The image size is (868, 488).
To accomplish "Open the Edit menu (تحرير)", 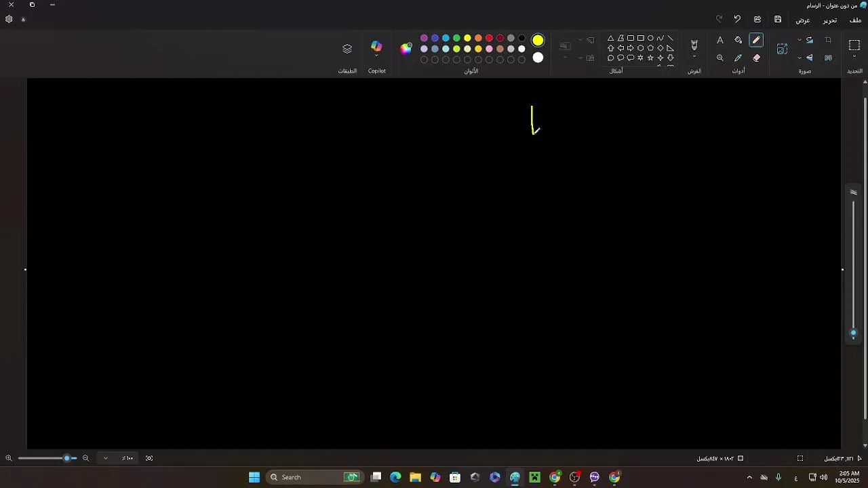I will (830, 20).
